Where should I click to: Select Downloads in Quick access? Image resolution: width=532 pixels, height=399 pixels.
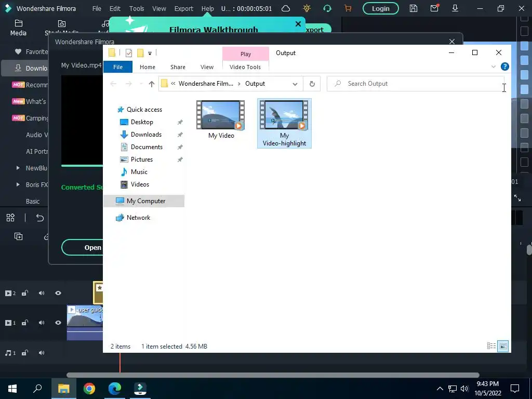point(146,135)
